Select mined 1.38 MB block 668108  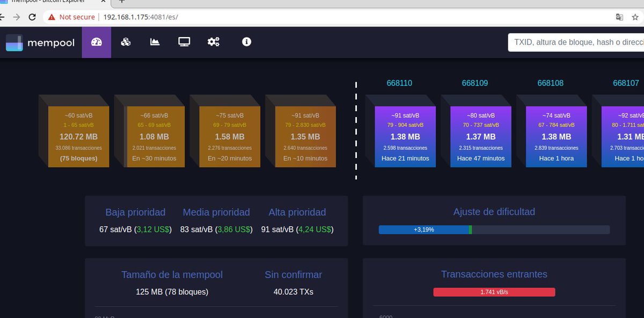pos(557,136)
